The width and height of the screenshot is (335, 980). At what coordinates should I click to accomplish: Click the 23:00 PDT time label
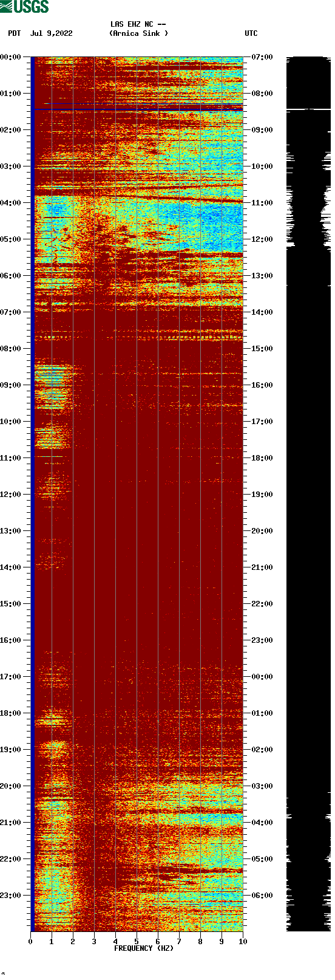(11, 896)
